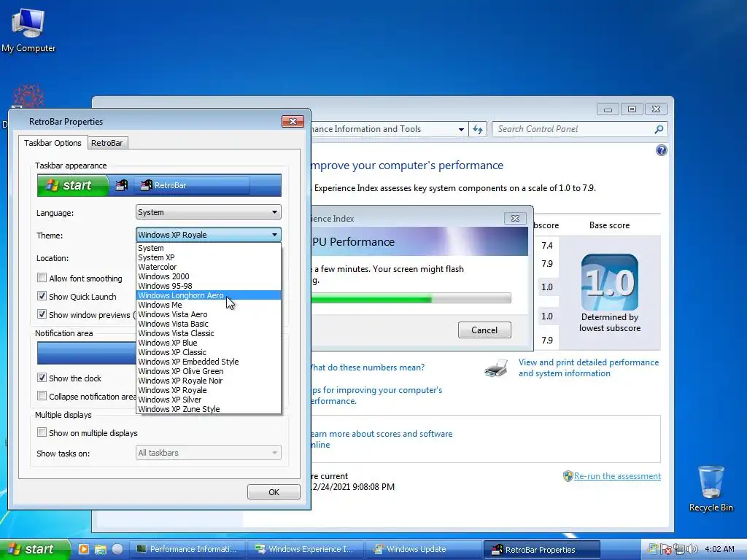Select the System theme option

[x=208, y=248]
